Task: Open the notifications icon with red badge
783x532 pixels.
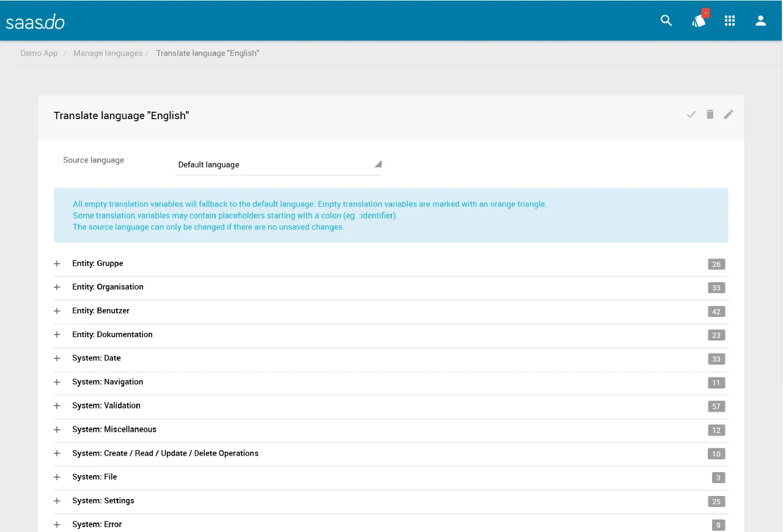Action: [x=699, y=21]
